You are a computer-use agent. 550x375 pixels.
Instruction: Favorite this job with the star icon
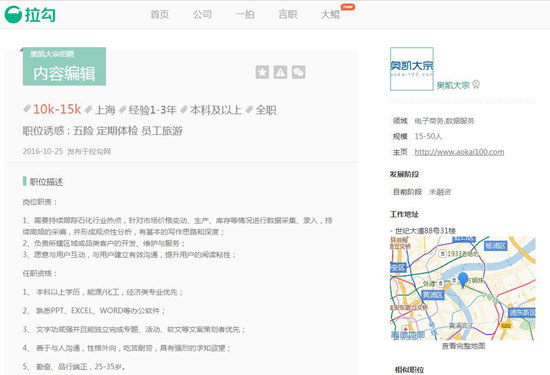tap(262, 72)
